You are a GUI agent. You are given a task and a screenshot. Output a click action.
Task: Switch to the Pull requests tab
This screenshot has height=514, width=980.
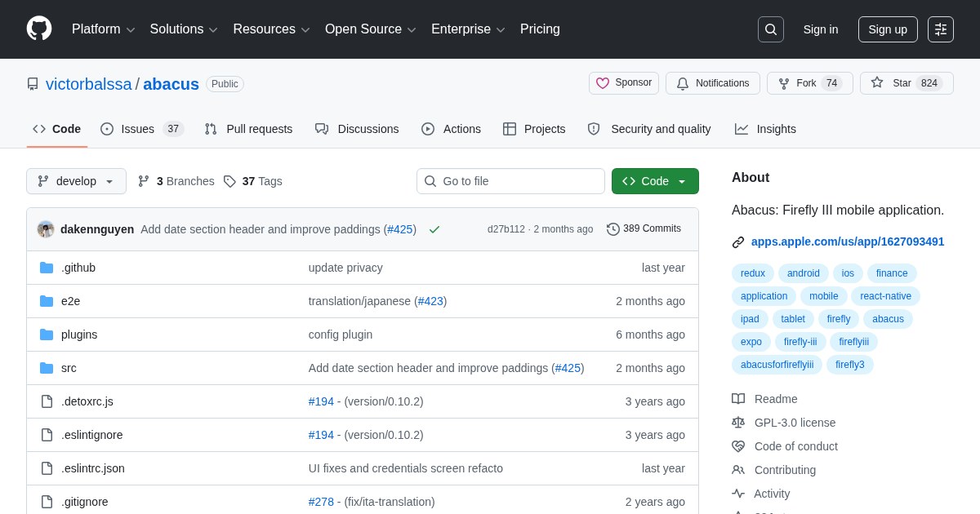tap(248, 129)
